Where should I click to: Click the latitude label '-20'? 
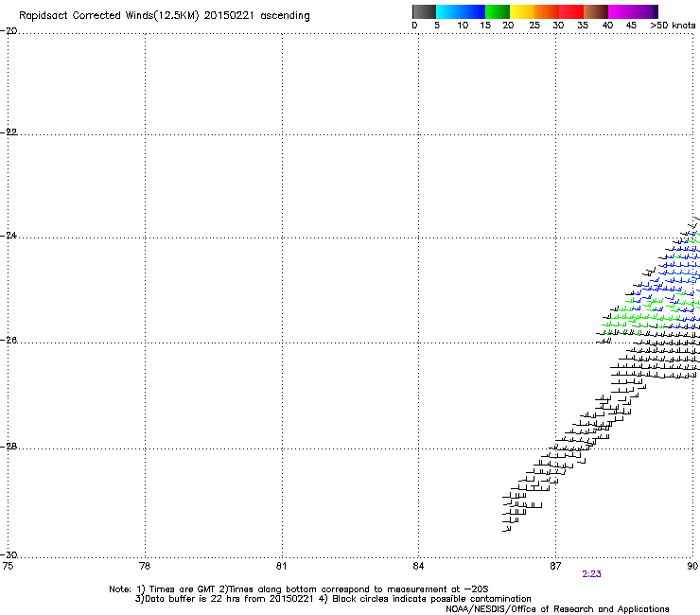click(9, 31)
